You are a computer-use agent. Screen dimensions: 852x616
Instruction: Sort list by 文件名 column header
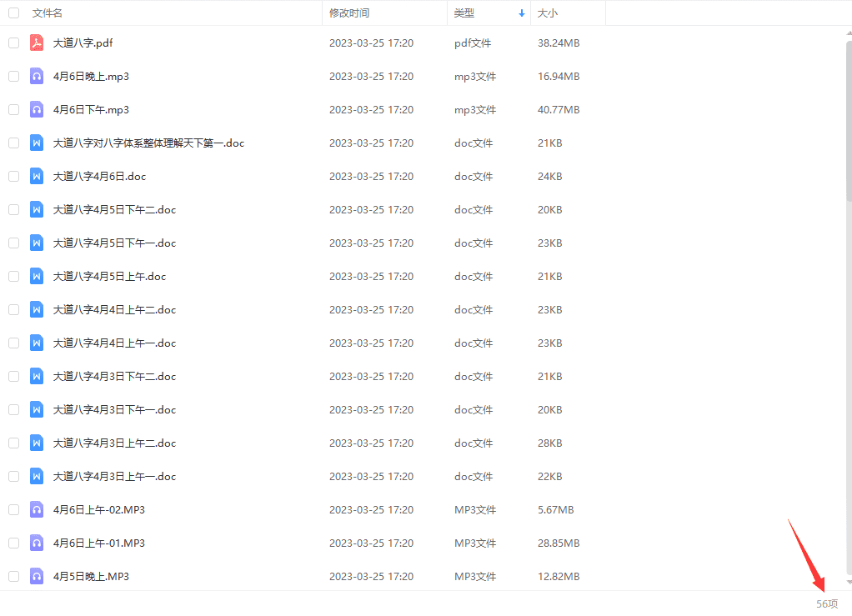click(48, 13)
